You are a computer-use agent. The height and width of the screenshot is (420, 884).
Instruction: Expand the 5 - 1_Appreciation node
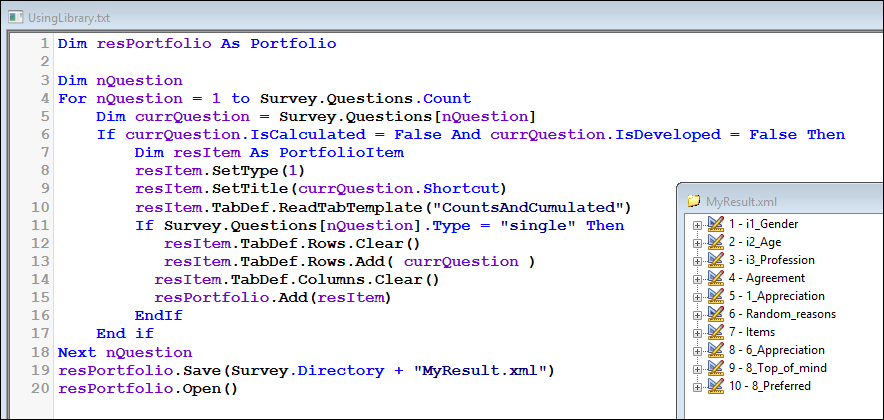pos(697,297)
